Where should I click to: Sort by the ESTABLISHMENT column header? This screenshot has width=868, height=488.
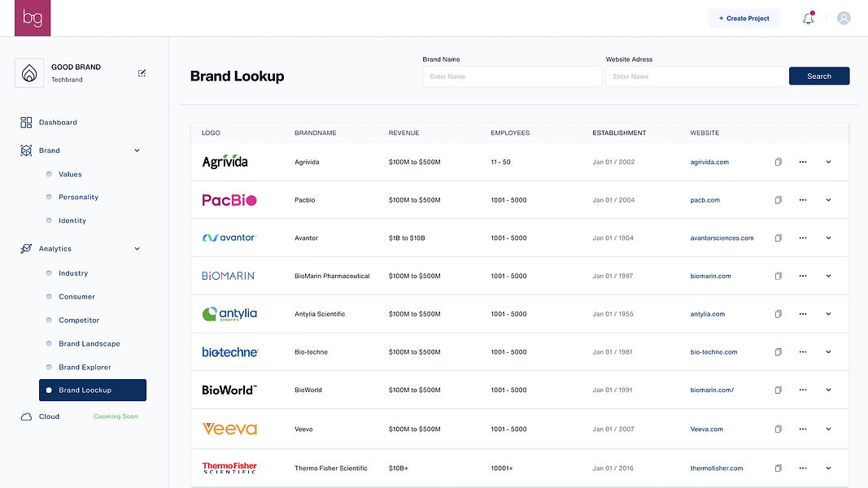click(619, 133)
